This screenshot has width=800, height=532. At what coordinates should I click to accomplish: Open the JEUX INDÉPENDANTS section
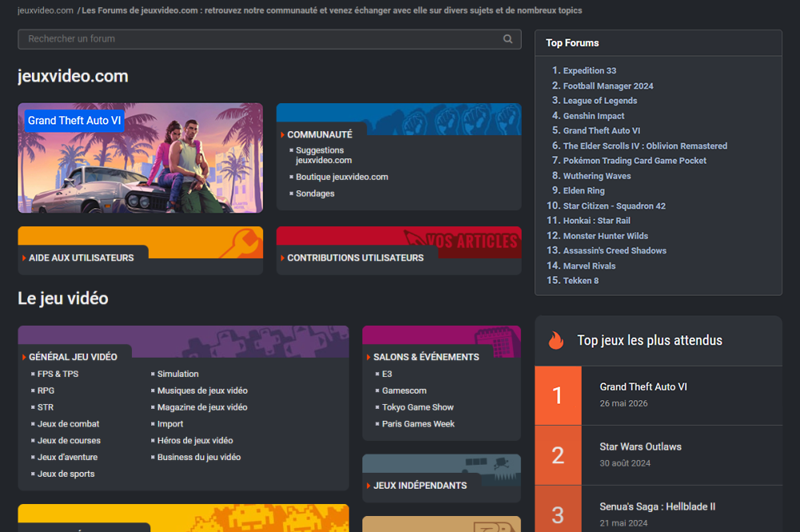[420, 486]
